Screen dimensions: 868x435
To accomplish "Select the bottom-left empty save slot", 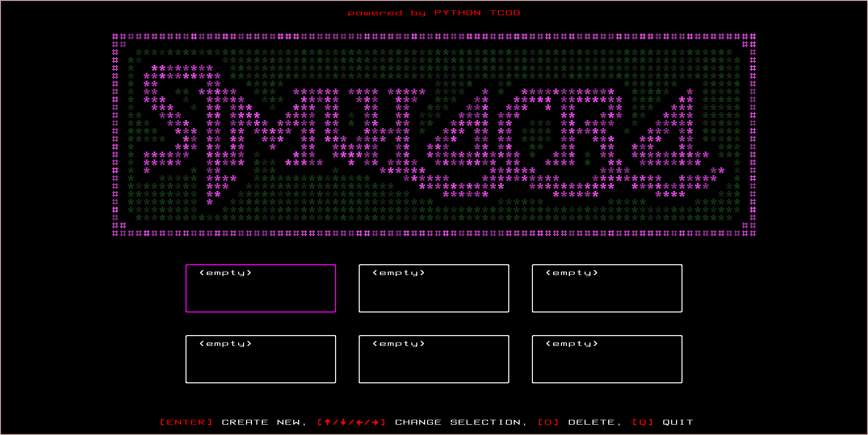I will (261, 359).
